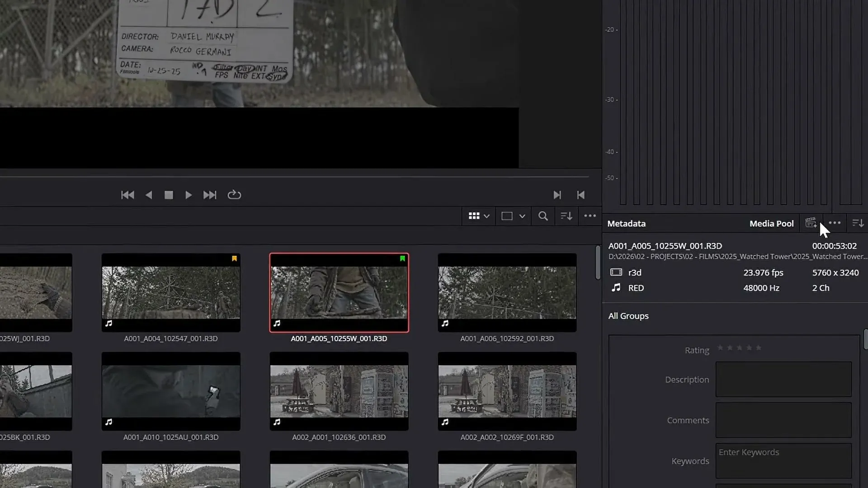Switch media pool to thumbnail grid view
The width and height of the screenshot is (868, 488).
pyautogui.click(x=474, y=216)
